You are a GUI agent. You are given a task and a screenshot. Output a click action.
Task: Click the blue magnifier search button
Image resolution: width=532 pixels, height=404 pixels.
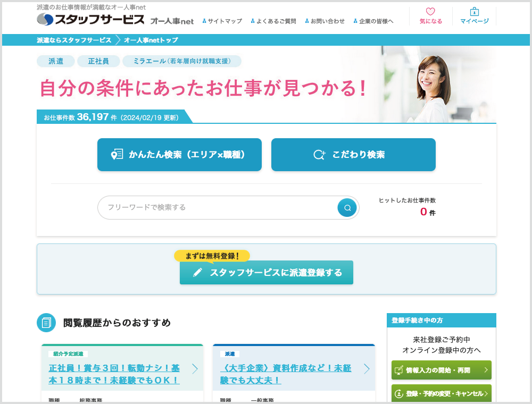coord(347,208)
